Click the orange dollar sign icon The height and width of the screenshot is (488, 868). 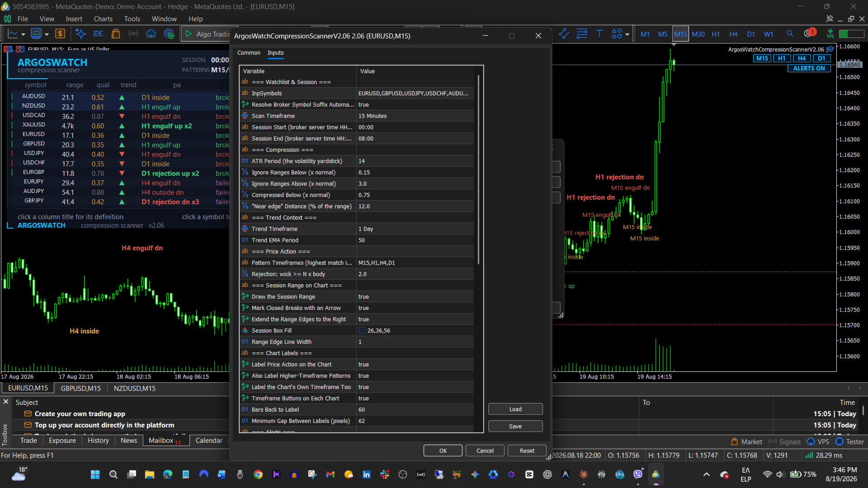[x=60, y=34]
